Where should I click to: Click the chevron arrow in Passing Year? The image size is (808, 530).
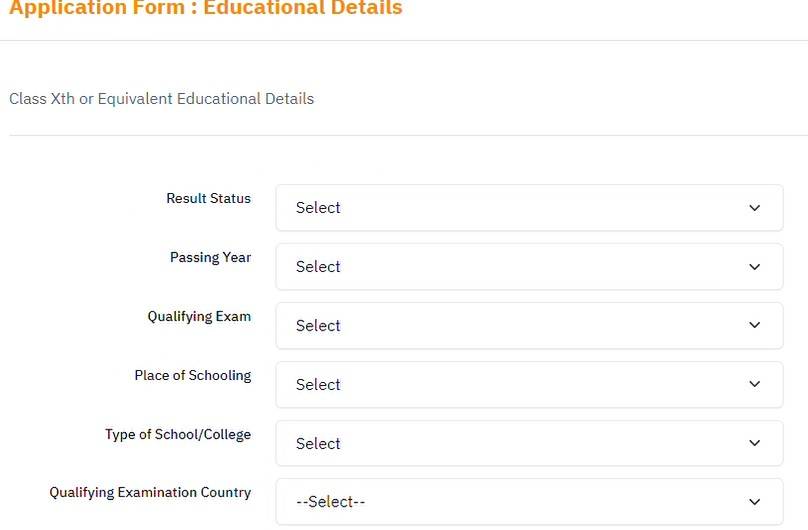click(754, 267)
